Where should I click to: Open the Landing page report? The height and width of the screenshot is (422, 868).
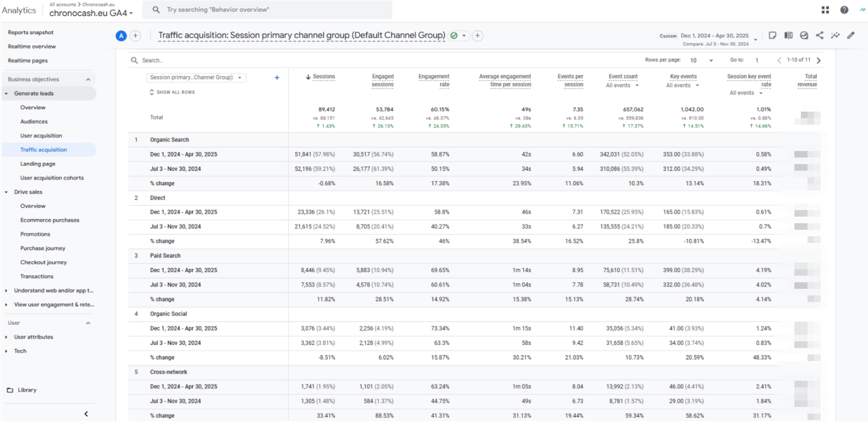pos(38,164)
